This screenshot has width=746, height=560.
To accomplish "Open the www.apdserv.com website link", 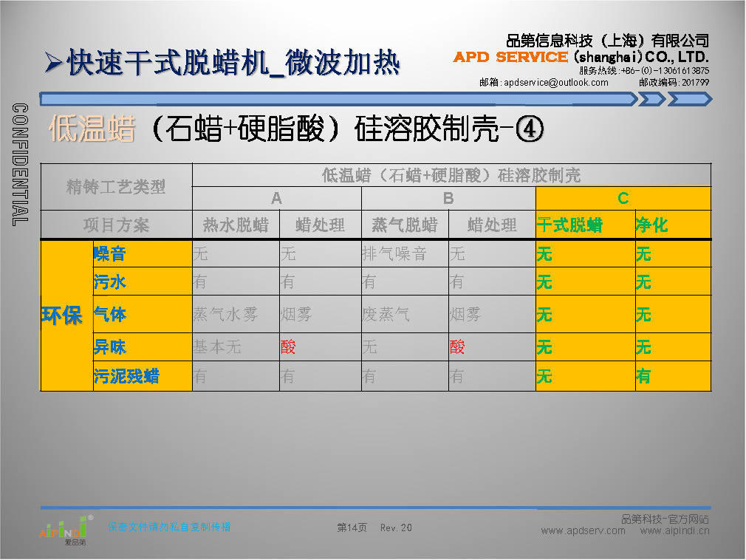I will coord(583,531).
